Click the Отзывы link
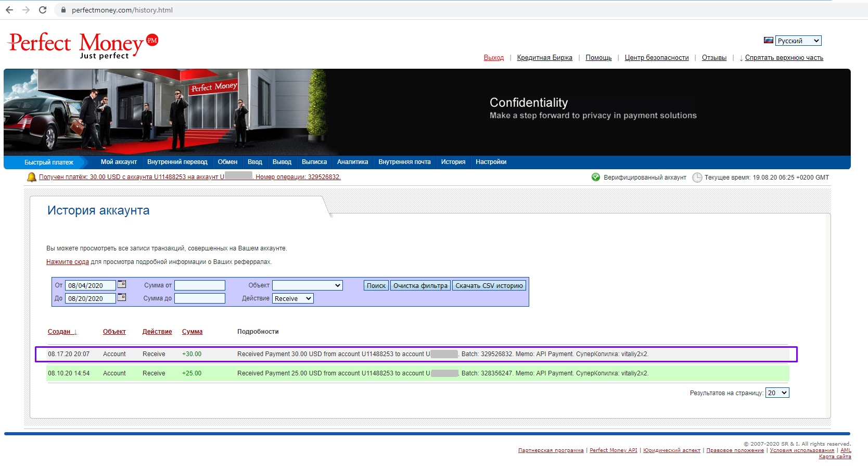The image size is (868, 466). pyautogui.click(x=714, y=58)
